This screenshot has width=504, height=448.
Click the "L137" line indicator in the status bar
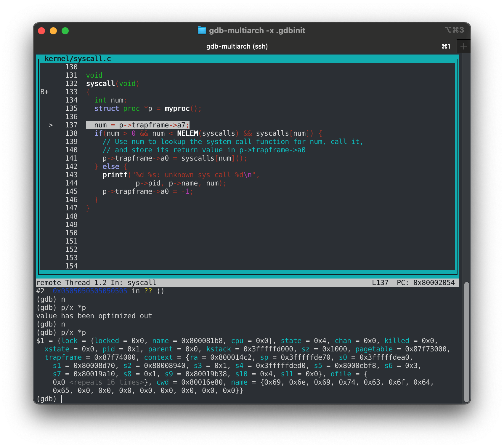click(x=381, y=282)
